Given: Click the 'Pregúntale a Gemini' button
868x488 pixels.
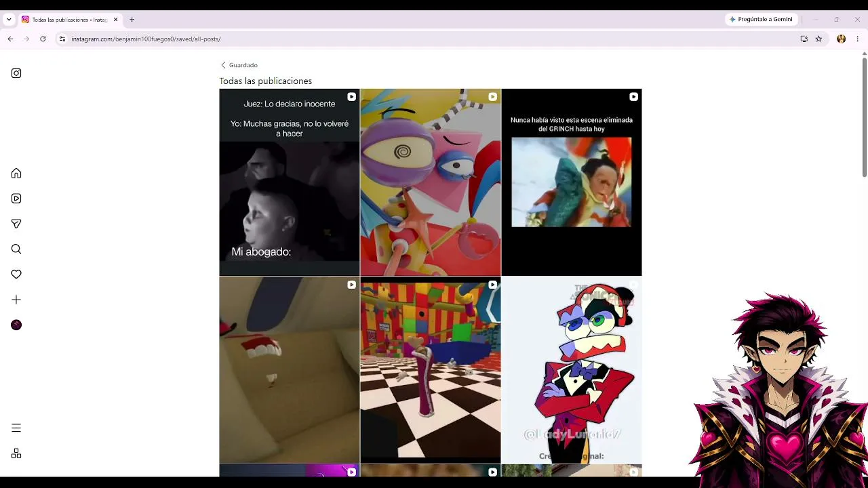Looking at the screenshot, I should pos(761,20).
